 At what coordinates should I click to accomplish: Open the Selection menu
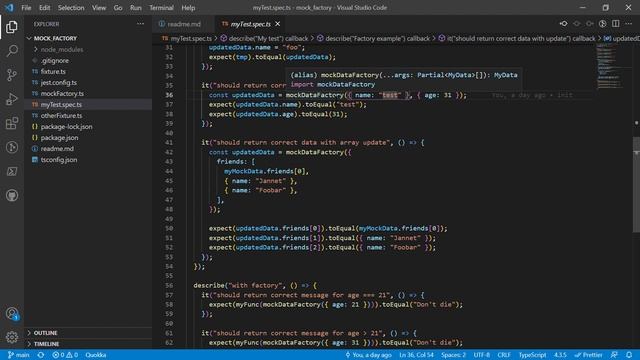coord(71,8)
